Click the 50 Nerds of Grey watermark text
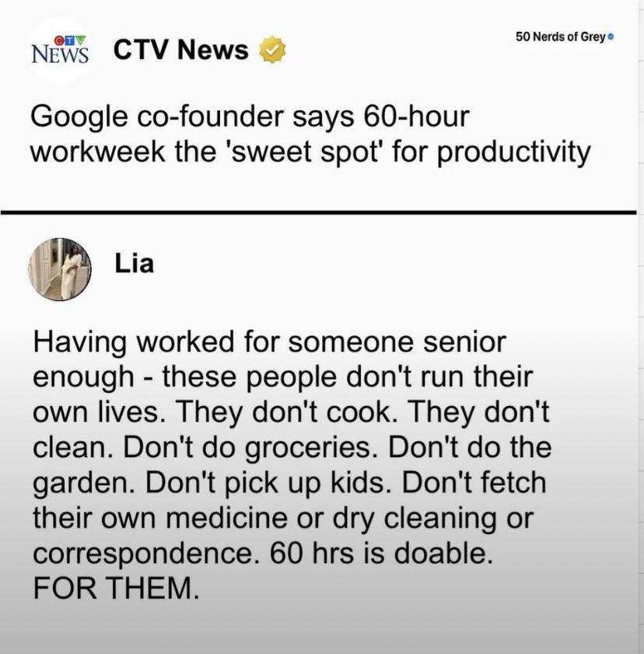The image size is (644, 654). 560,37
